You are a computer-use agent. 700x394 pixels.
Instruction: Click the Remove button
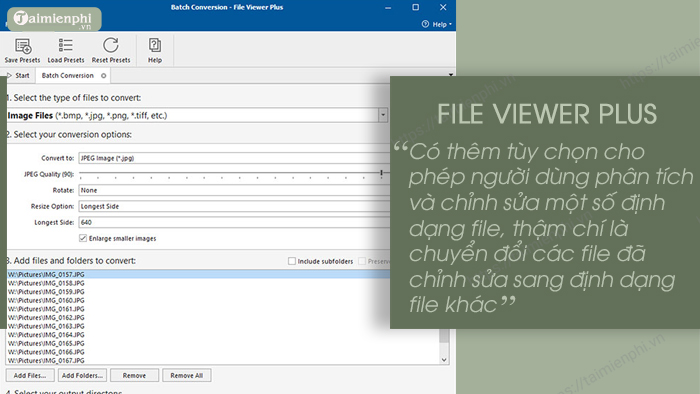[x=134, y=375]
